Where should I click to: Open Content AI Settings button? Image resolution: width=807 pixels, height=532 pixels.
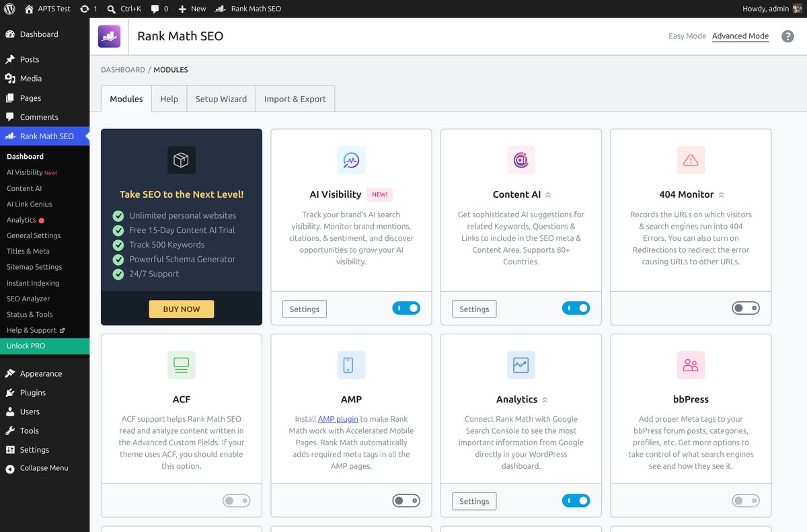coord(474,309)
